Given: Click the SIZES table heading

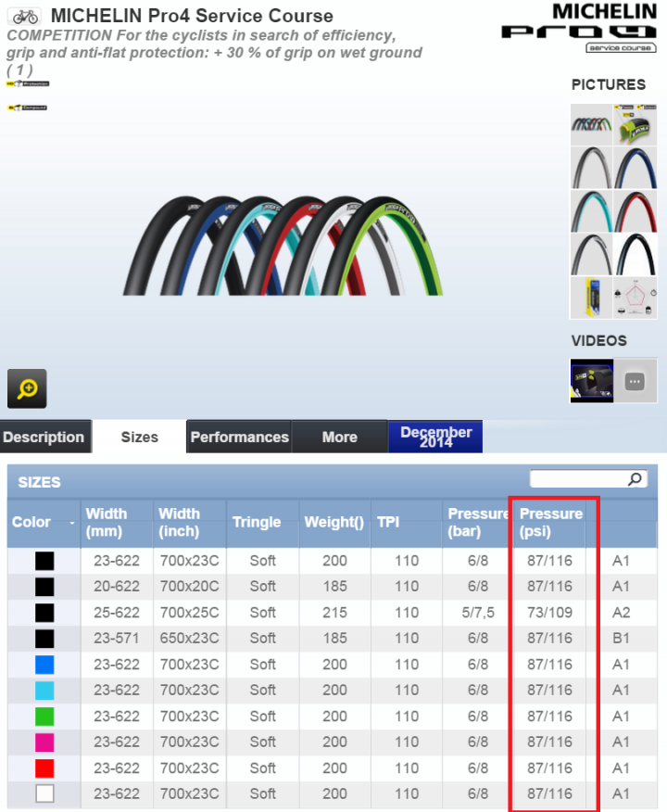Looking at the screenshot, I should coord(39,482).
